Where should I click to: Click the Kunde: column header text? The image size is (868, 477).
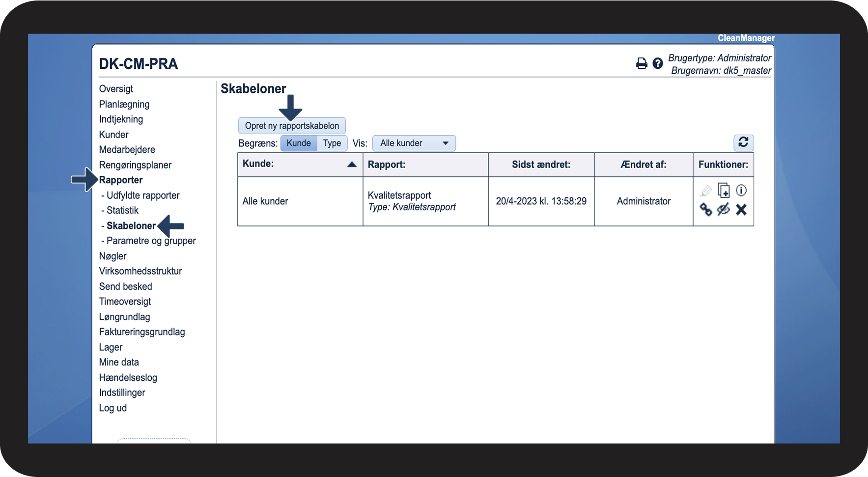(258, 164)
